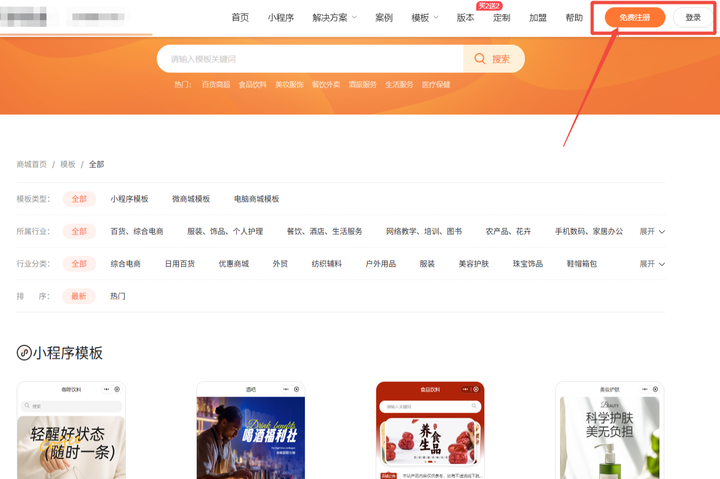Filter industry by 农产品、花卉
Image resolution: width=720 pixels, height=479 pixels.
click(508, 231)
